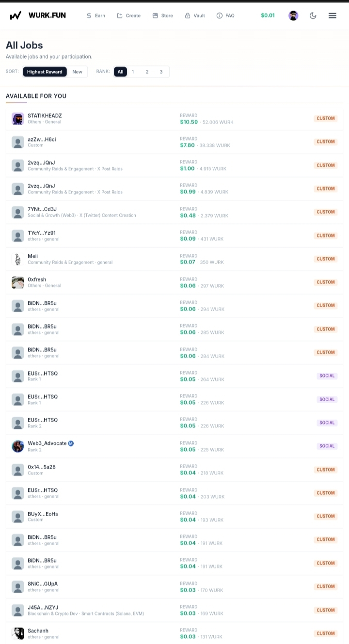The width and height of the screenshot is (349, 644).
Task: Open the Store section
Action: click(x=162, y=16)
